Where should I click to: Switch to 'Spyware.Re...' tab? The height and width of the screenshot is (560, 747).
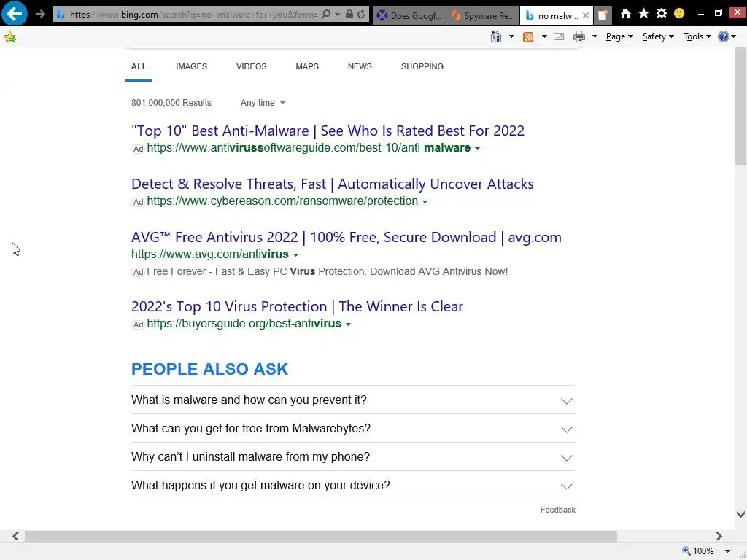click(483, 16)
